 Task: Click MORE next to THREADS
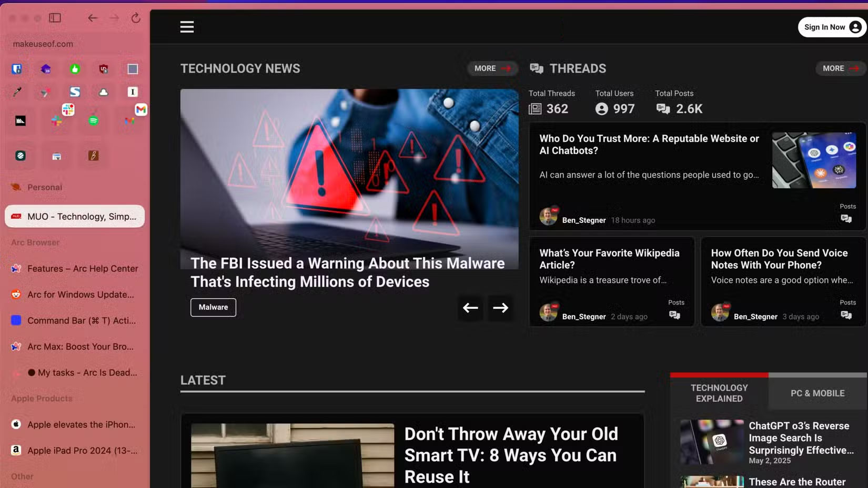pyautogui.click(x=840, y=68)
